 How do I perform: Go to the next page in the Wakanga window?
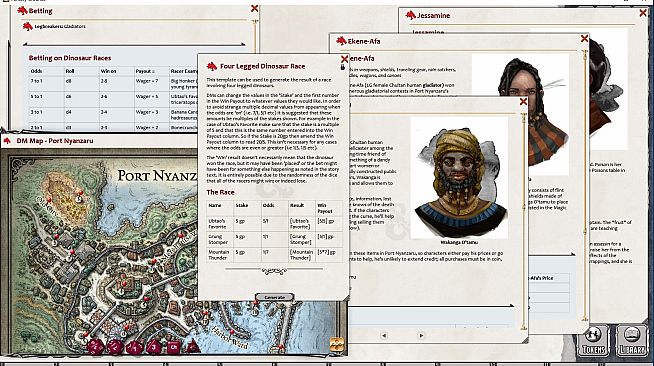tap(421, 335)
